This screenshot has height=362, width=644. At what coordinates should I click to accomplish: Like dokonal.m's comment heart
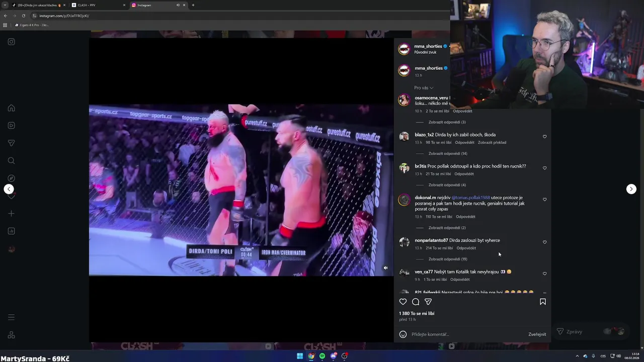pos(544,200)
